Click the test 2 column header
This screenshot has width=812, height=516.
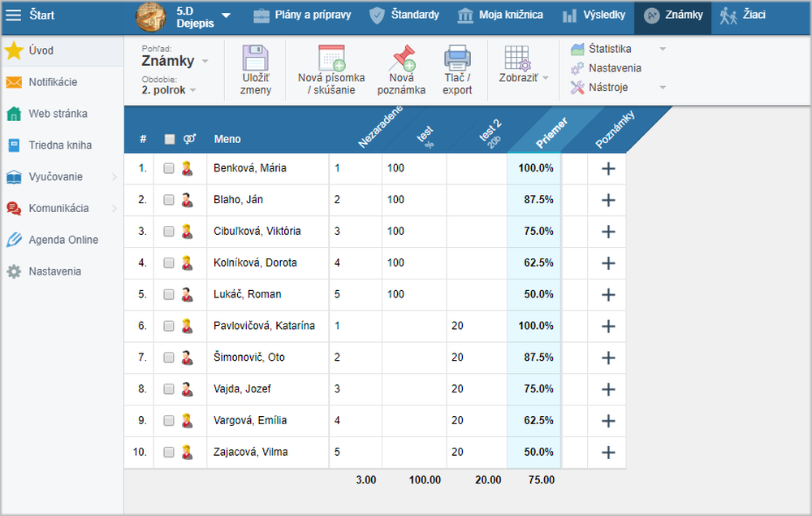coord(490,133)
